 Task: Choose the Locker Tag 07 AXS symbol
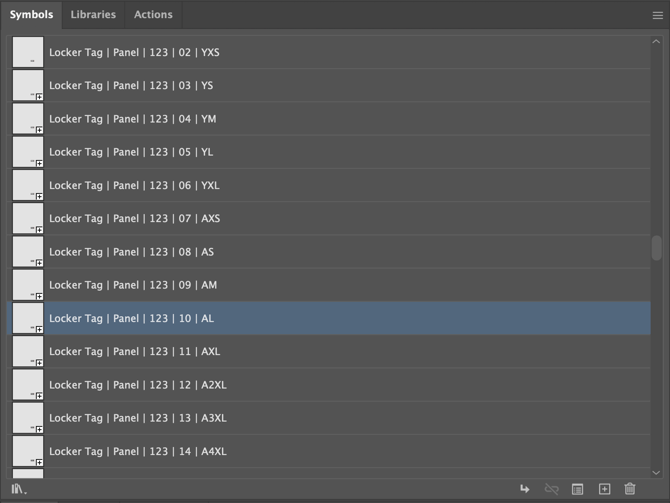point(134,218)
